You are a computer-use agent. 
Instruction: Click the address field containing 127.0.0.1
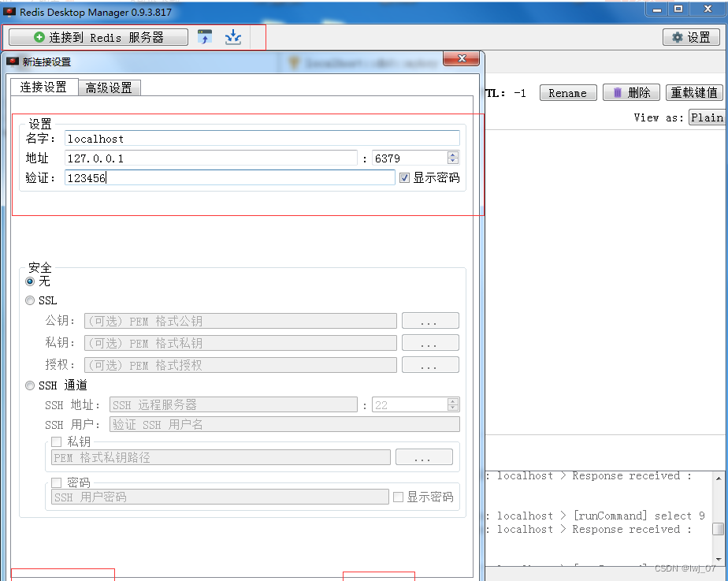[211, 158]
